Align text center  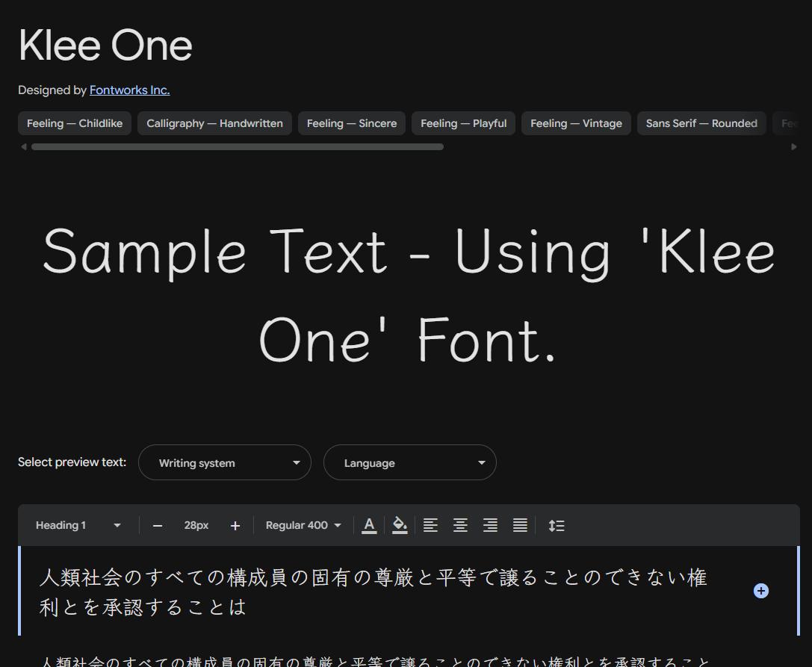pyautogui.click(x=460, y=526)
